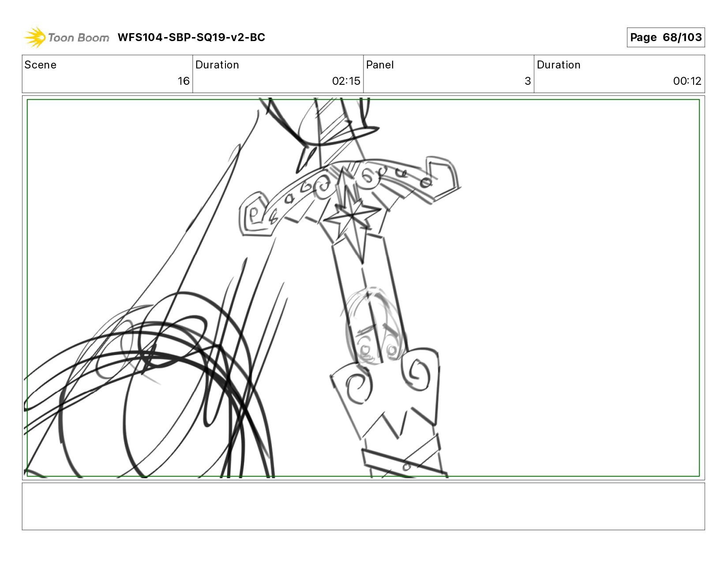The height and width of the screenshot is (563, 728).
Task: Click the Duration label beside Scene
Action: coord(217,65)
